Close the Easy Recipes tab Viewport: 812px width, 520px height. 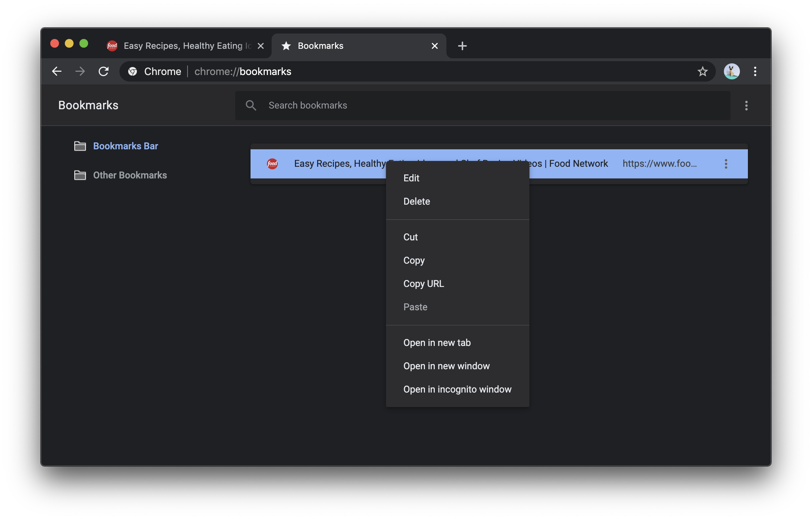point(261,46)
